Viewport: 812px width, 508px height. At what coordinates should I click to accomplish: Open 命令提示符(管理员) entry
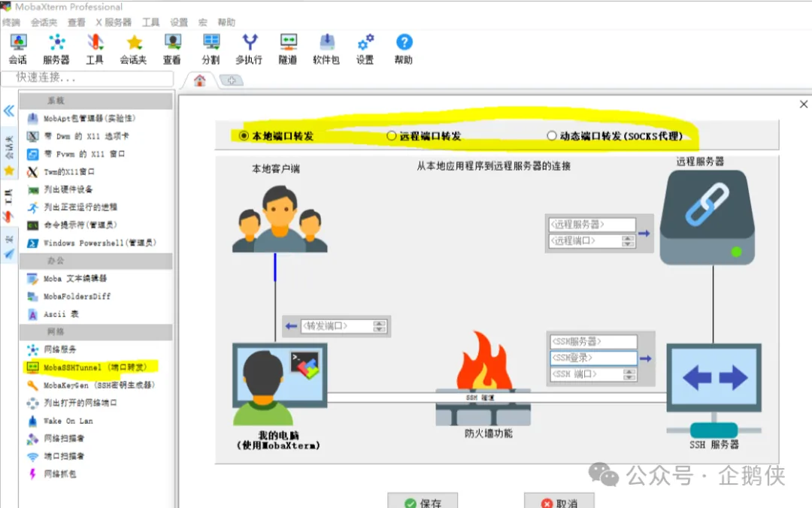tap(72, 225)
